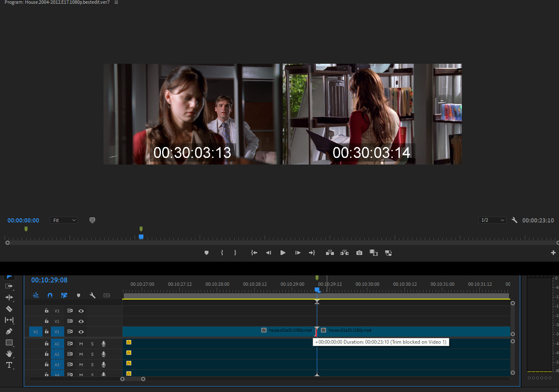Screen dimensions: 559x392
Task: Select the Hand tool
Action: point(9,354)
